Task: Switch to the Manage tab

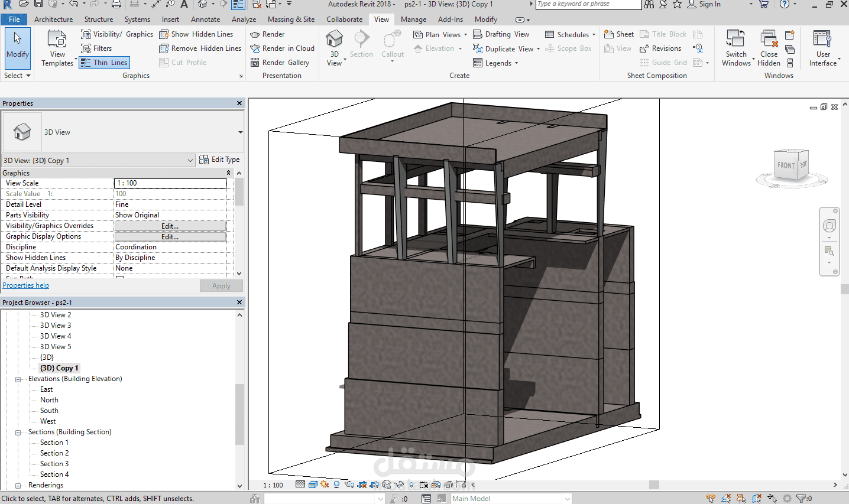Action: coord(413,19)
